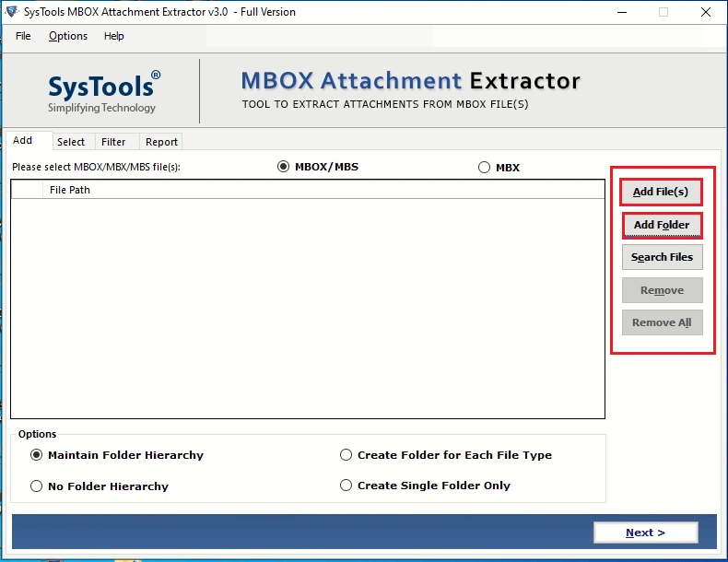Open the File menu

(23, 36)
